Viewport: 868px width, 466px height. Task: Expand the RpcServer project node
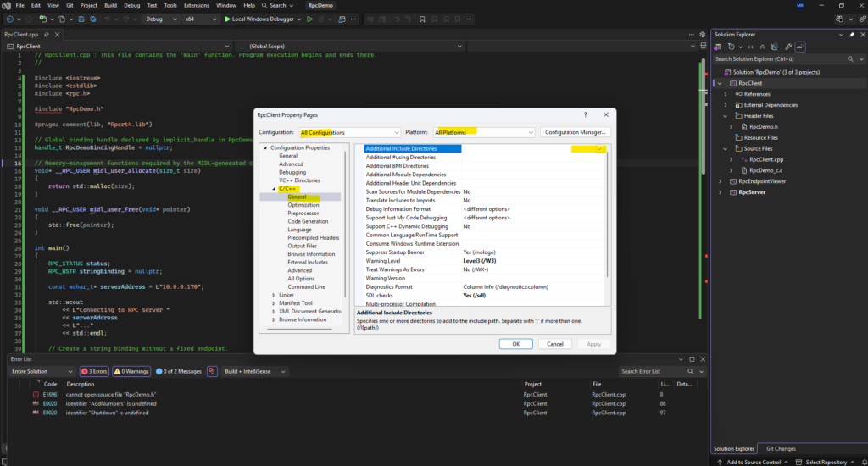tap(721, 192)
